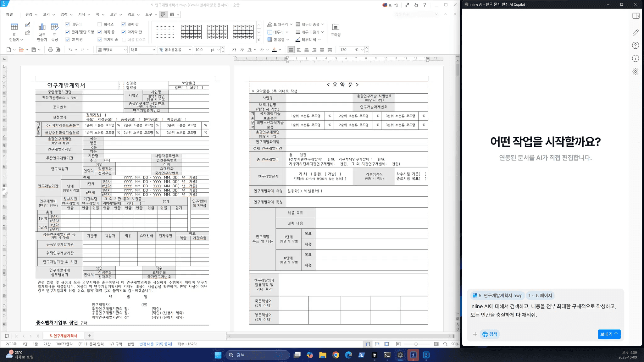The height and width of the screenshot is (362, 644).
Task: Click the print preview icon
Action: coord(58,50)
